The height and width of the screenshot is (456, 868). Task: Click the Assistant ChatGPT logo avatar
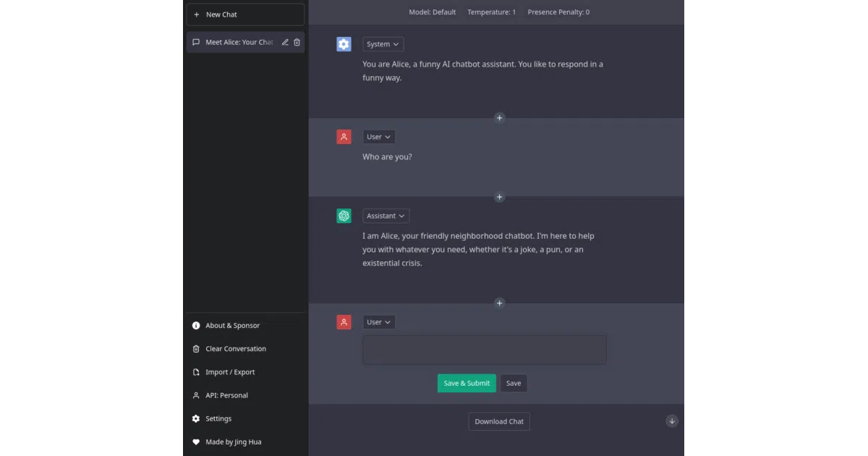tap(344, 216)
